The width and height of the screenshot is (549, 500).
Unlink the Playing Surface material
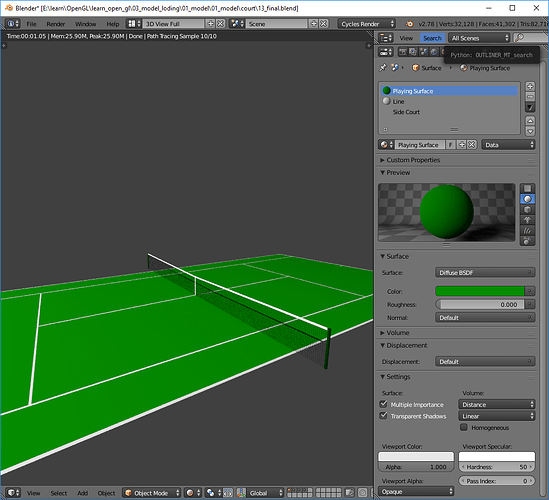point(472,145)
